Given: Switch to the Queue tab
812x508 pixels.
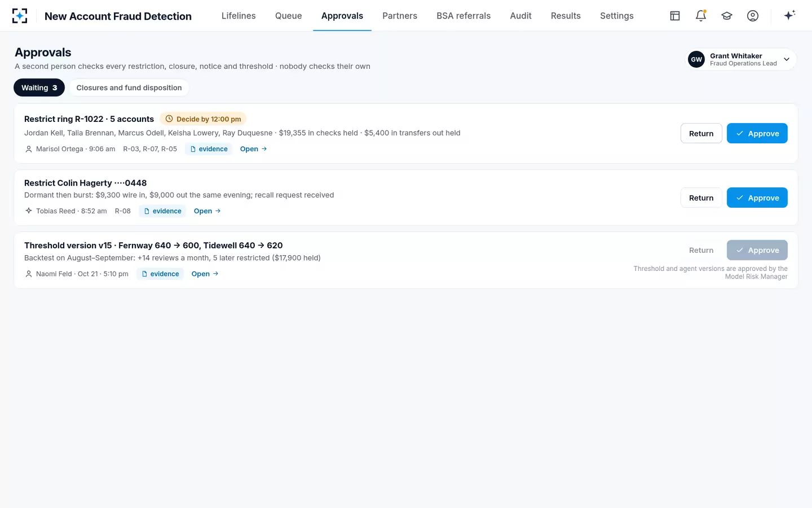Looking at the screenshot, I should (289, 16).
